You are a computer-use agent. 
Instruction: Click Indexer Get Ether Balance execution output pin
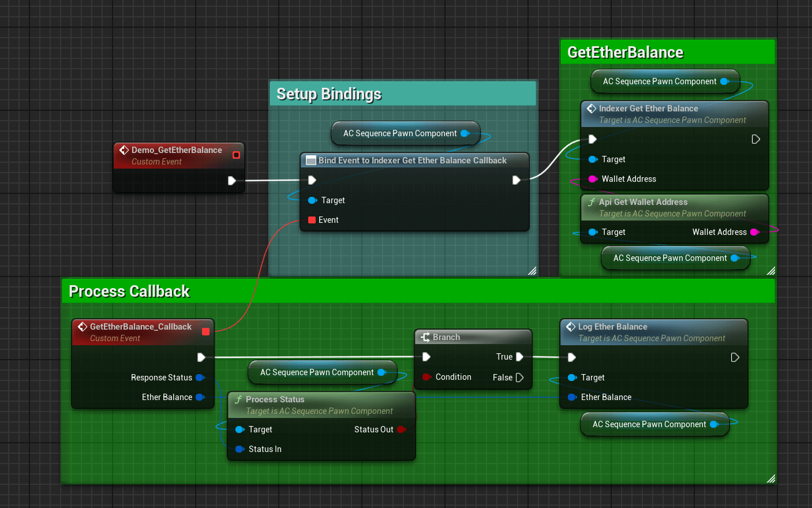pyautogui.click(x=755, y=139)
